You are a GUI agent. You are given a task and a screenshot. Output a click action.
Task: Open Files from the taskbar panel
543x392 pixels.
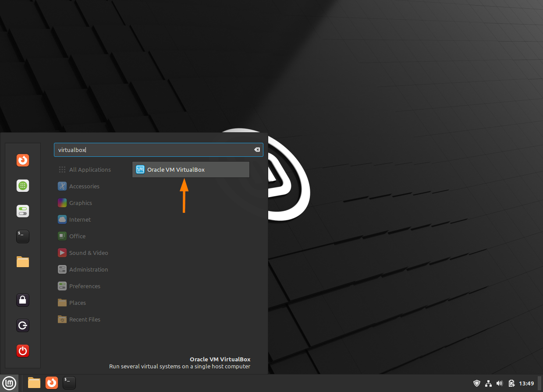pyautogui.click(x=34, y=383)
